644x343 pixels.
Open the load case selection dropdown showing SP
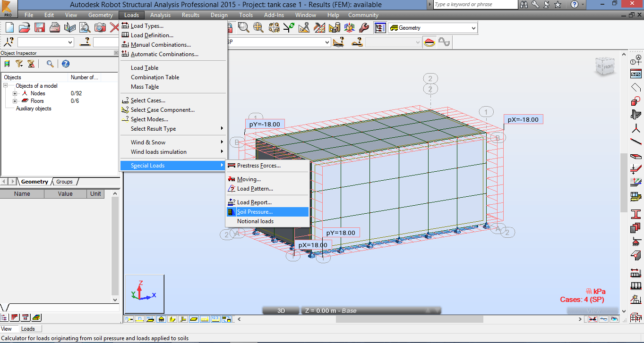pos(327,42)
